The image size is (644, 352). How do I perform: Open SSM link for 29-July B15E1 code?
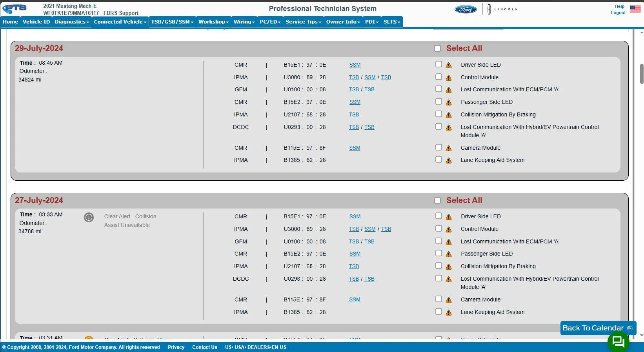(355, 65)
